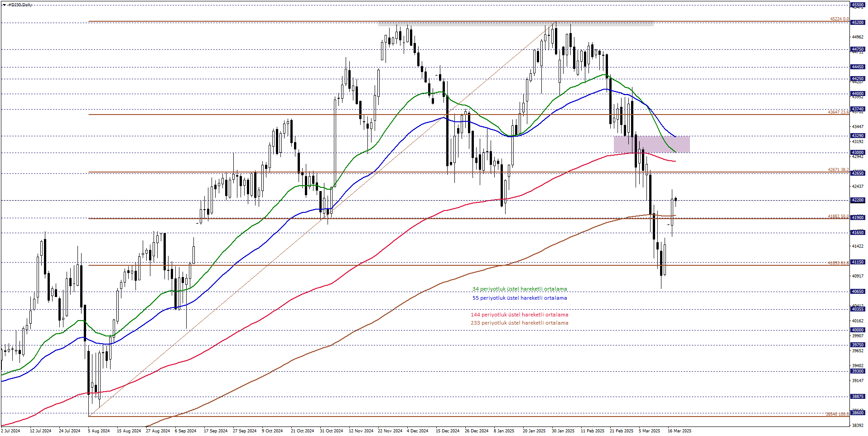Click the 31 Oct 2024 date label
Viewport: 868px width, 436px height.
pyautogui.click(x=331, y=431)
